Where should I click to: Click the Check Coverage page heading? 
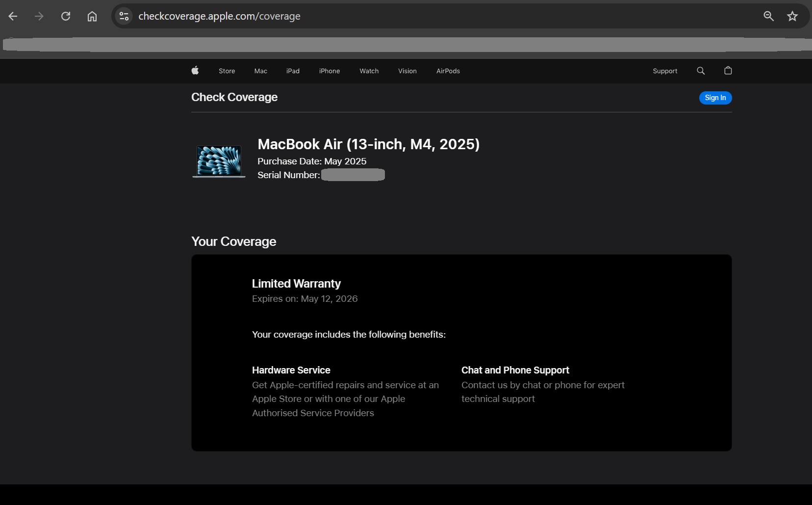234,97
